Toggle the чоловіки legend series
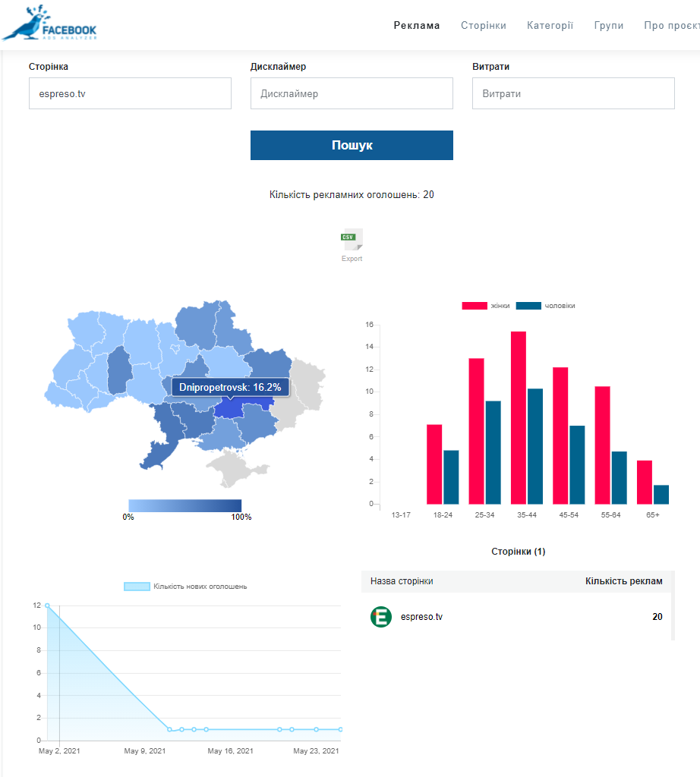The height and width of the screenshot is (777, 700). click(x=545, y=306)
